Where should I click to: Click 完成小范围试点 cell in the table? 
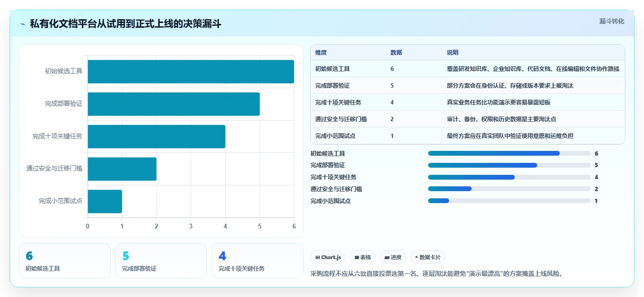[x=335, y=136]
